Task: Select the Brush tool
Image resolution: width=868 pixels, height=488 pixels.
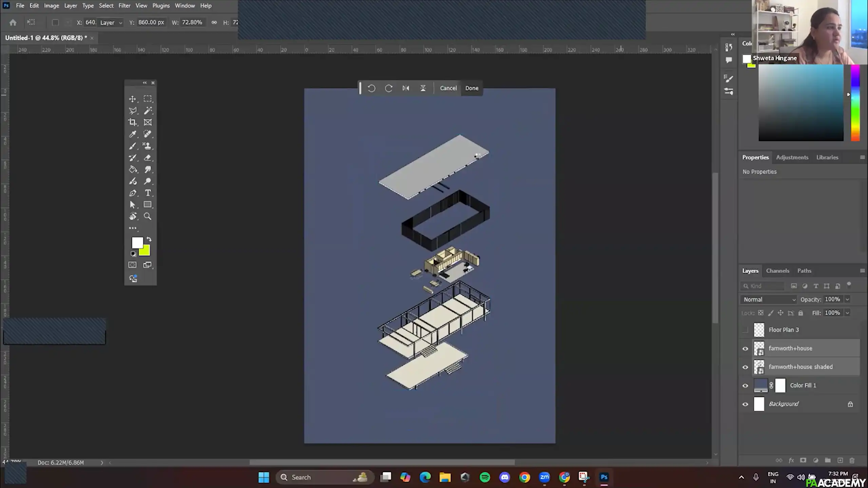Action: (132, 146)
